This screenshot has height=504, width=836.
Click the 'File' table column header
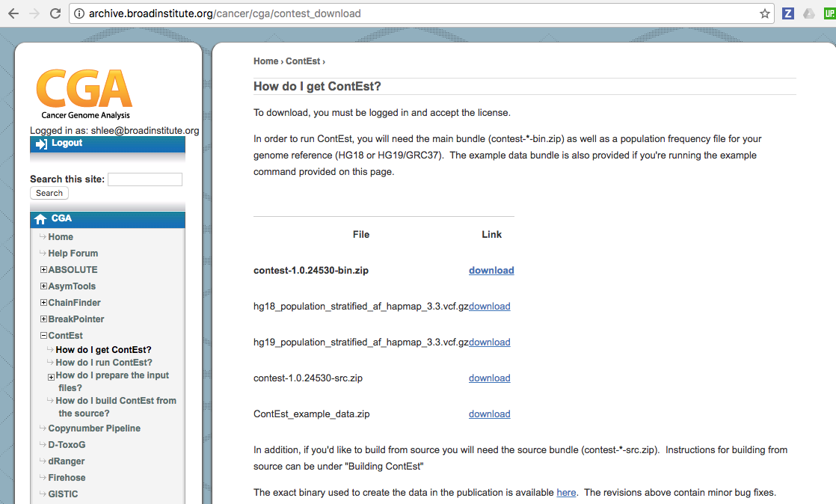(361, 235)
